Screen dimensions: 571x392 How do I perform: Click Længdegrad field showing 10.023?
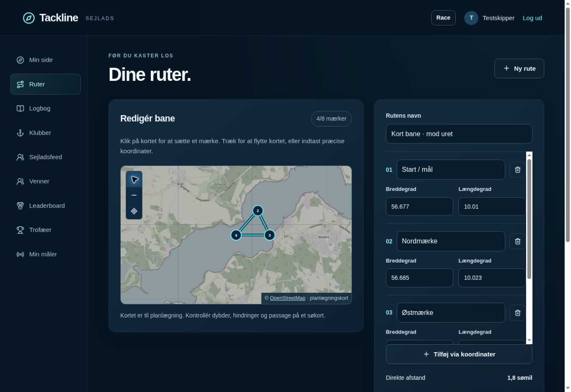tap(492, 278)
